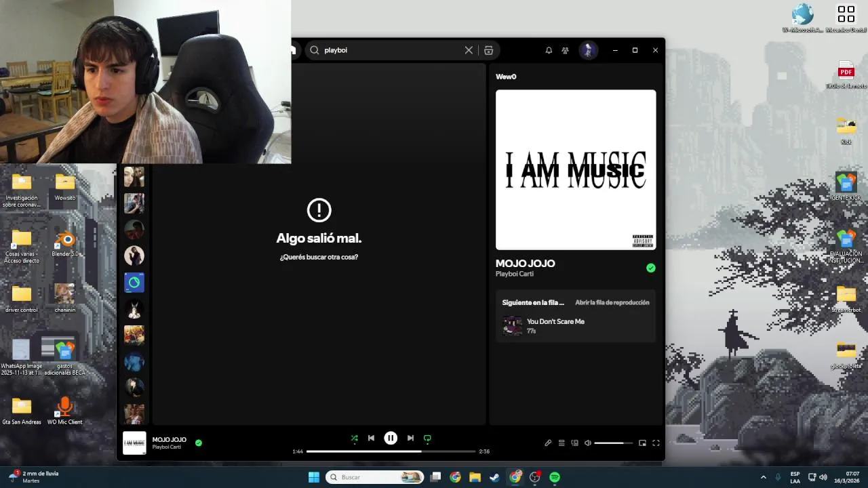Open Spotify notifications bell
The image size is (868, 488).
(549, 50)
